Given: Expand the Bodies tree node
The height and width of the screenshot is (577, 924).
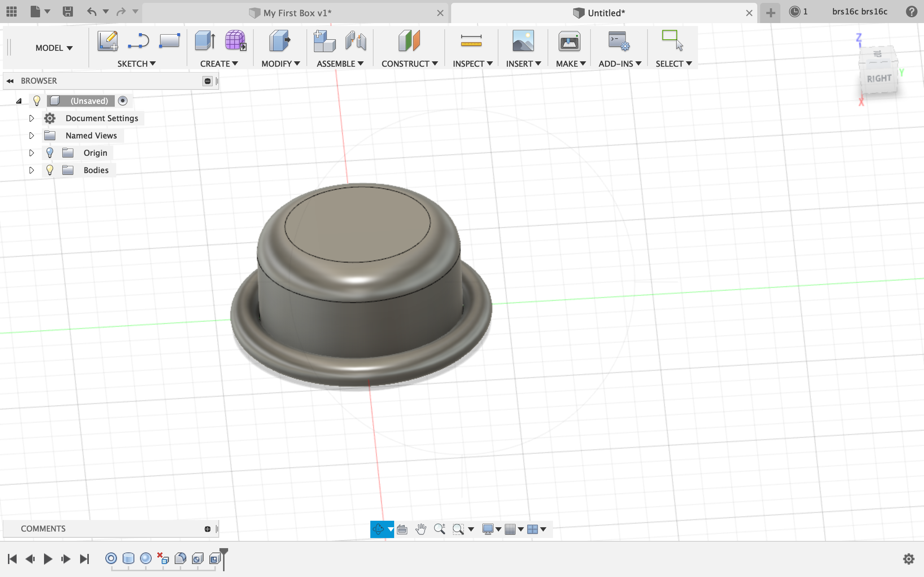Looking at the screenshot, I should 32,170.
